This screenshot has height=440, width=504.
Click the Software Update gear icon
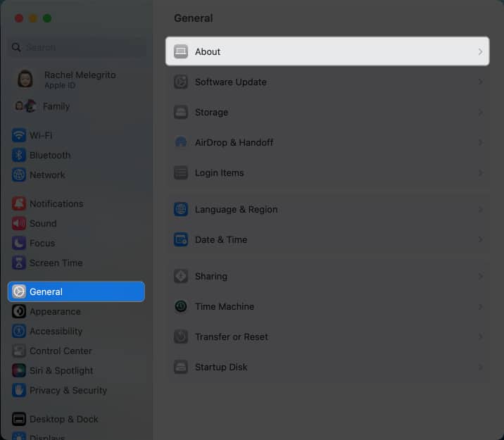pyautogui.click(x=181, y=82)
